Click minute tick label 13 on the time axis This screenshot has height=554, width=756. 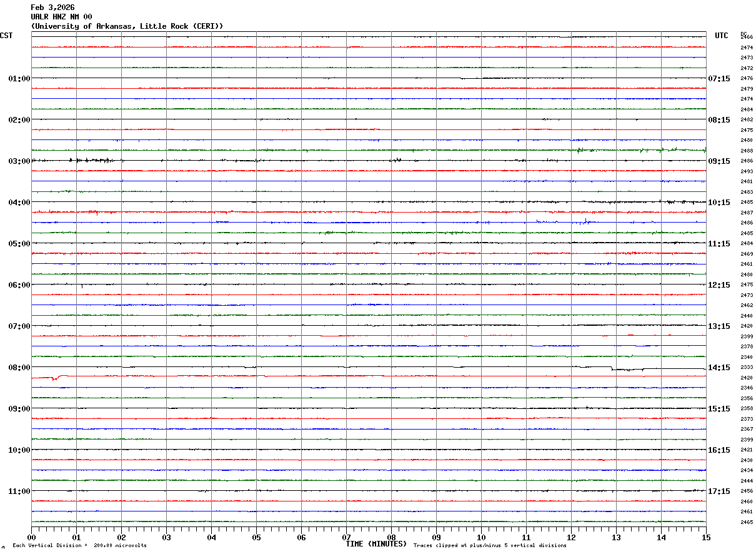coord(616,538)
